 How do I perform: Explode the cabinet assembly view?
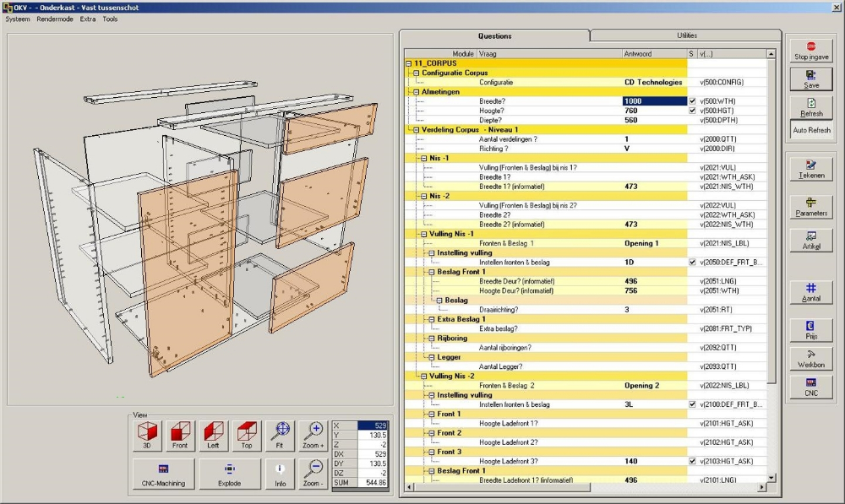(229, 474)
